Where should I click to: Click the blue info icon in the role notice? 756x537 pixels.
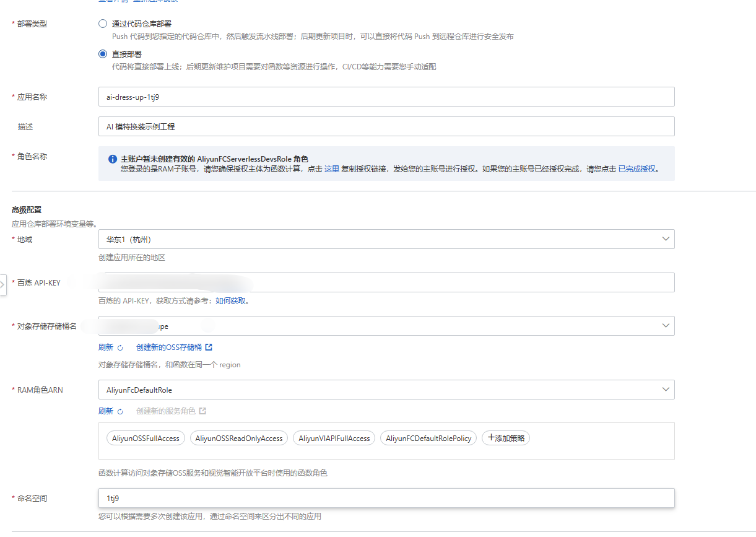click(x=112, y=159)
